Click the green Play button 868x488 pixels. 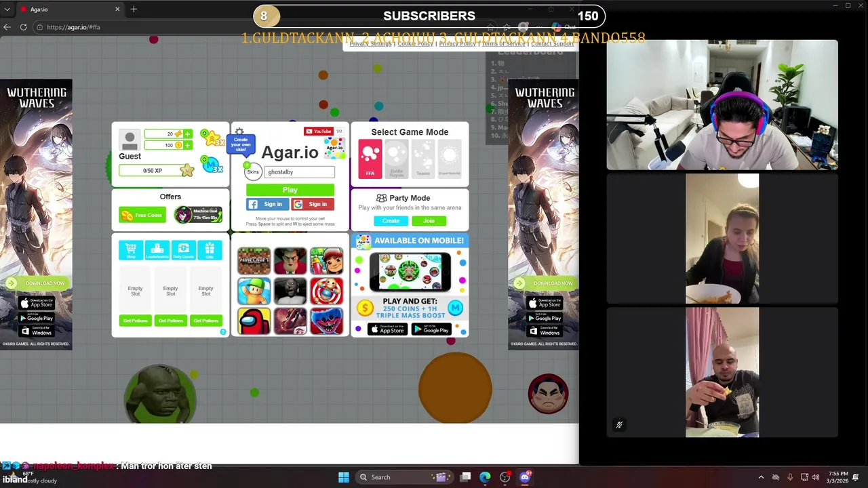290,190
